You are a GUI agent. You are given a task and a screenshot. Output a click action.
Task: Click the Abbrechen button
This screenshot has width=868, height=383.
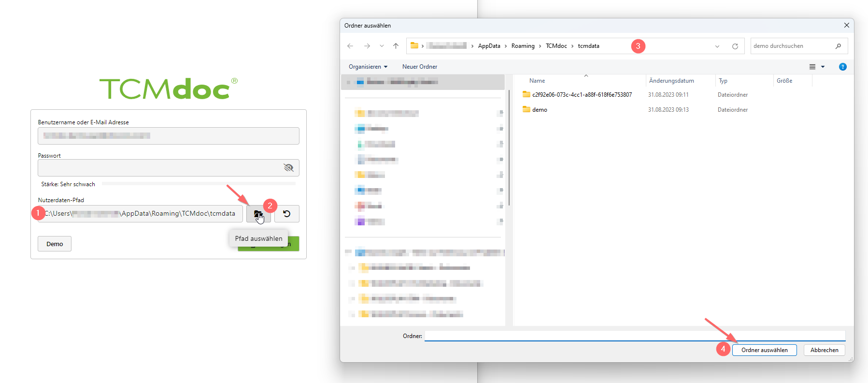(x=824, y=350)
